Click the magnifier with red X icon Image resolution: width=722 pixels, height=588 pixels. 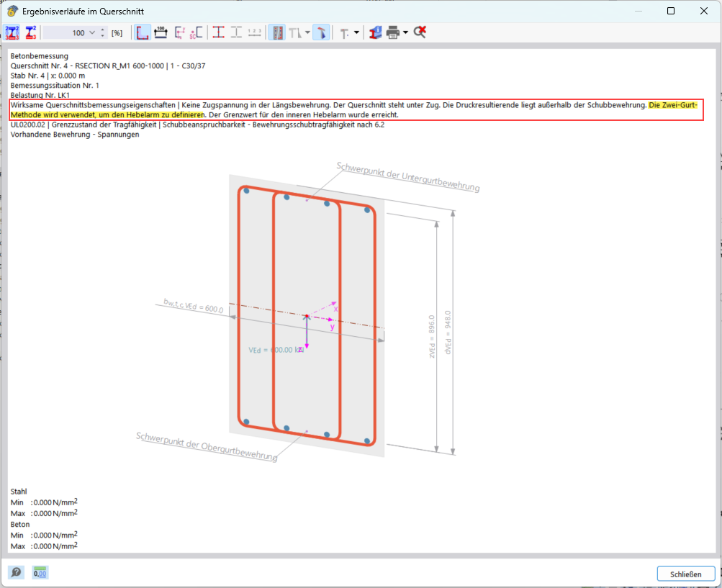click(420, 32)
